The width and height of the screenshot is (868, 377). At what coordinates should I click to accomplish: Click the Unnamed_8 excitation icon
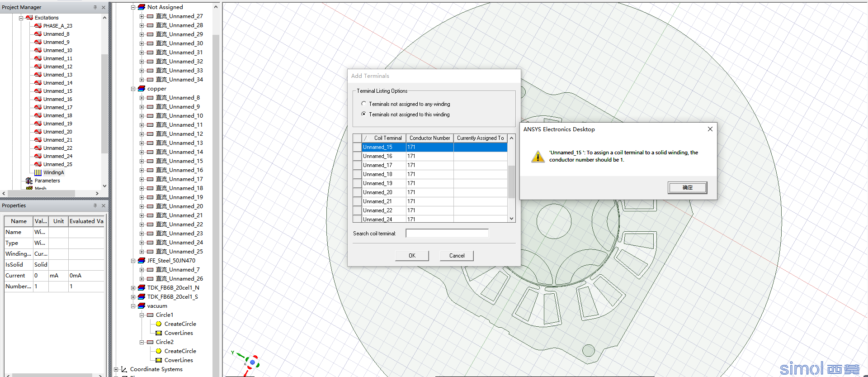tap(38, 34)
